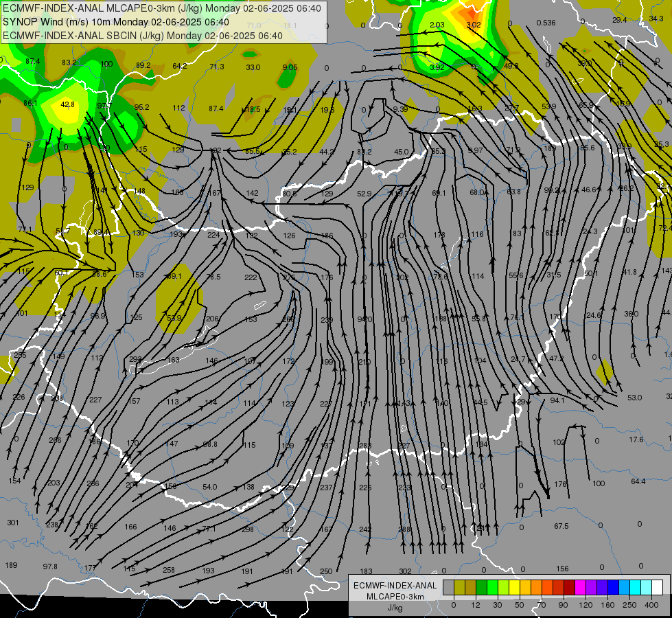This screenshot has height=618, width=672.
Task: Click the 34.3 map value
Action: click(656, 19)
